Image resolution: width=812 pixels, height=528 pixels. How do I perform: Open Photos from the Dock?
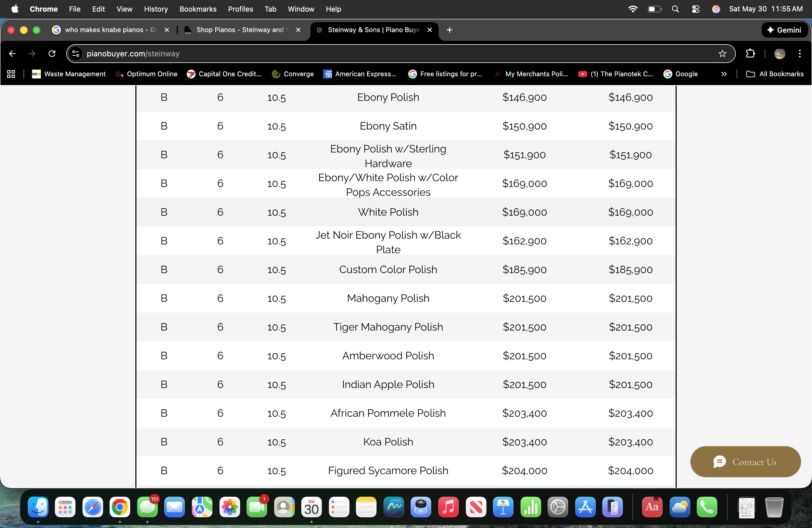[x=230, y=507]
